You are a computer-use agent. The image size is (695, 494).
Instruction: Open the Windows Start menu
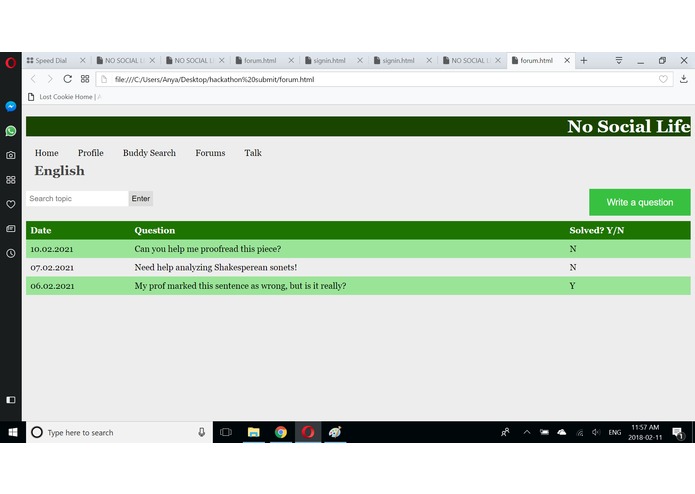[13, 432]
